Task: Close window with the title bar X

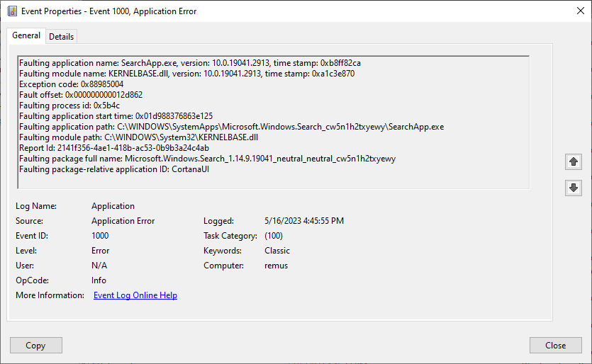Action: pos(581,11)
